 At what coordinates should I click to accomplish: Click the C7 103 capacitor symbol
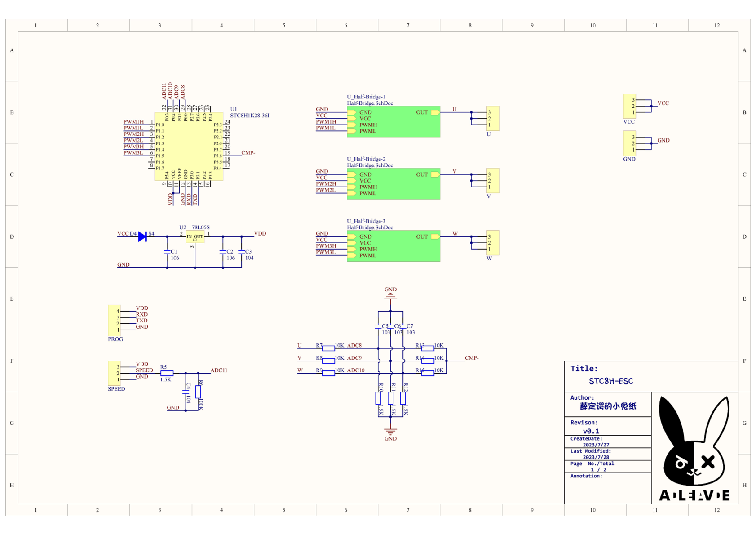403,326
